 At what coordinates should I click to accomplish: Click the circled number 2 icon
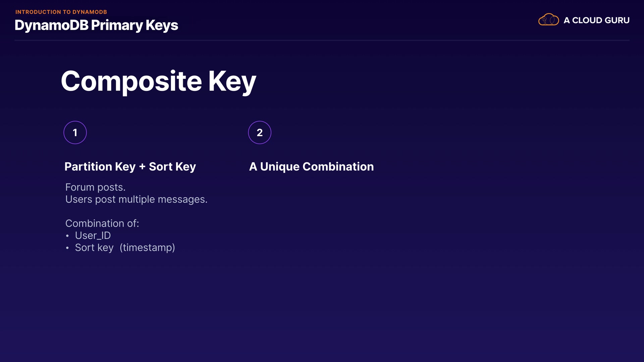click(260, 132)
